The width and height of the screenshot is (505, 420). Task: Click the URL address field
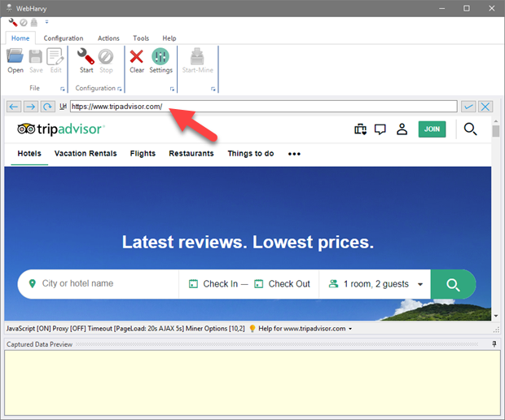(262, 107)
